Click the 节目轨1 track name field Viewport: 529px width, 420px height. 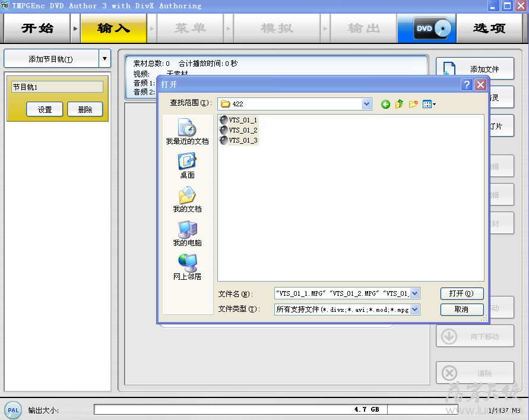58,87
